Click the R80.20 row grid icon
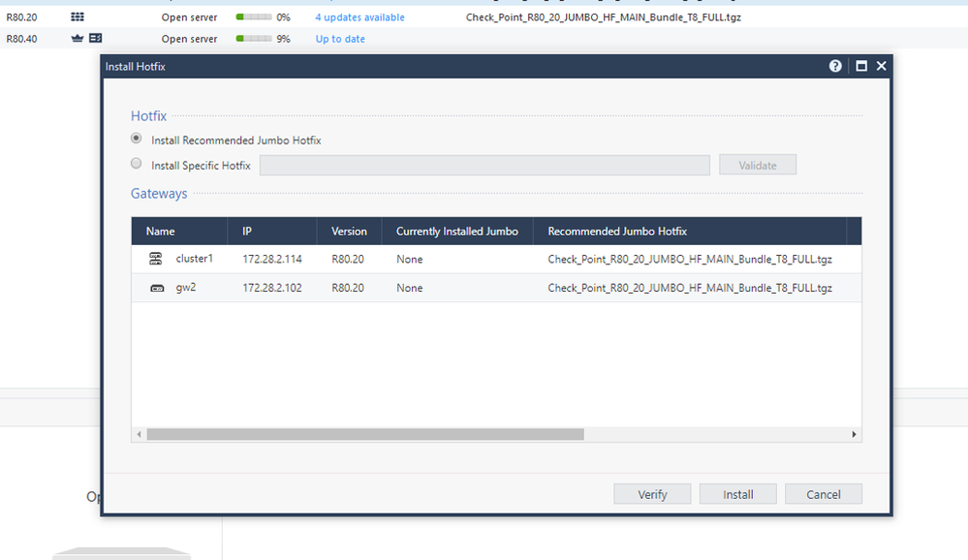This screenshot has height=560, width=968. tap(78, 17)
